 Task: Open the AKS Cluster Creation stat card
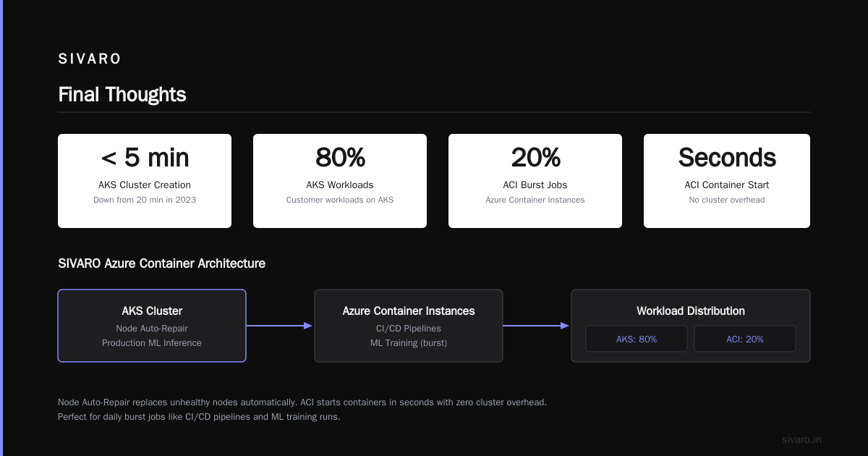[x=145, y=181]
